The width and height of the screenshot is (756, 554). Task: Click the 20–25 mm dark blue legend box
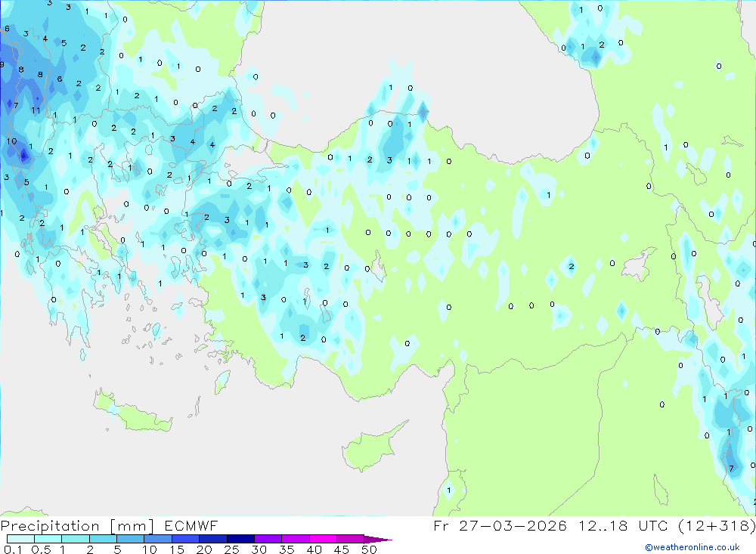pyautogui.click(x=212, y=539)
